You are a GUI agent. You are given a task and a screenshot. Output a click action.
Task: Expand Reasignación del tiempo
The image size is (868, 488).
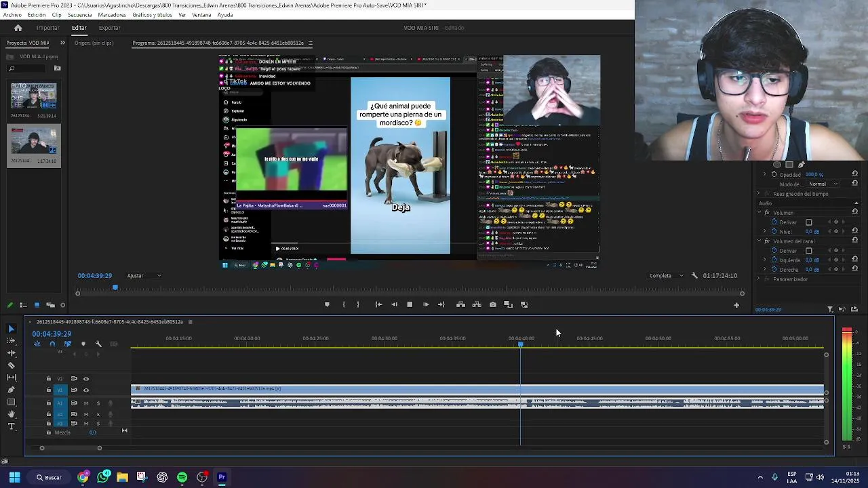pos(759,194)
